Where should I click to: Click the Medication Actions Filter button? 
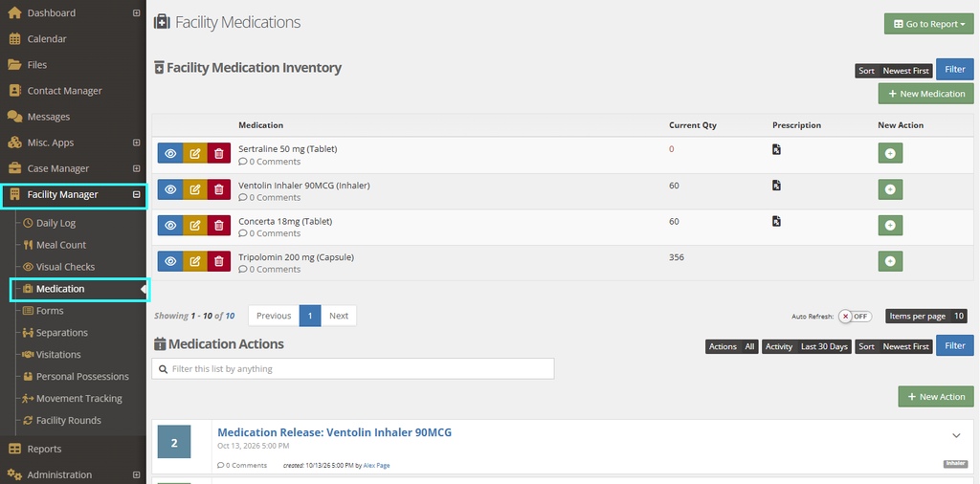[x=954, y=345]
